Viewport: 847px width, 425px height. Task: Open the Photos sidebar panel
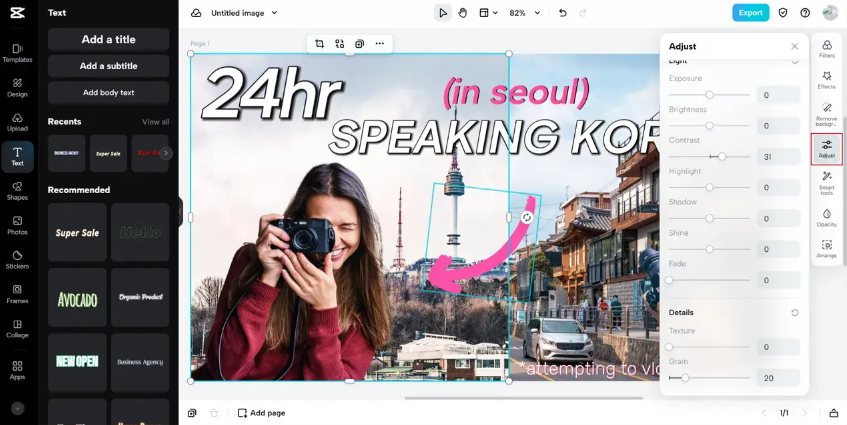pos(17,226)
